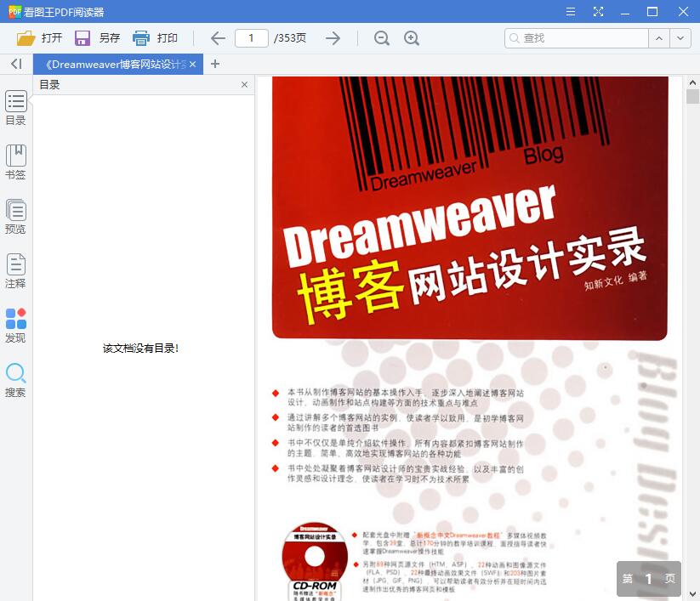Focus the 查找 search box
This screenshot has height=601, width=700.
(x=577, y=38)
